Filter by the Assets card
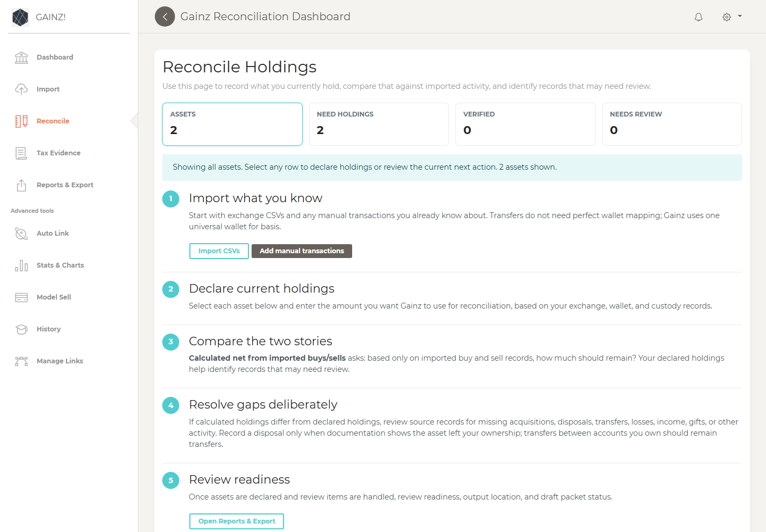The image size is (766, 532). 232,124
